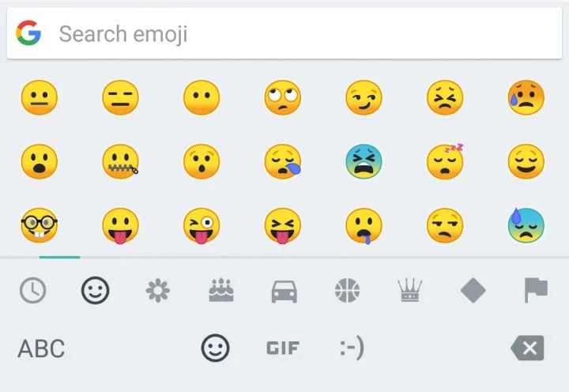Tap the expressionless face emoji
This screenshot has width=569, height=392.
pyautogui.click(x=120, y=99)
